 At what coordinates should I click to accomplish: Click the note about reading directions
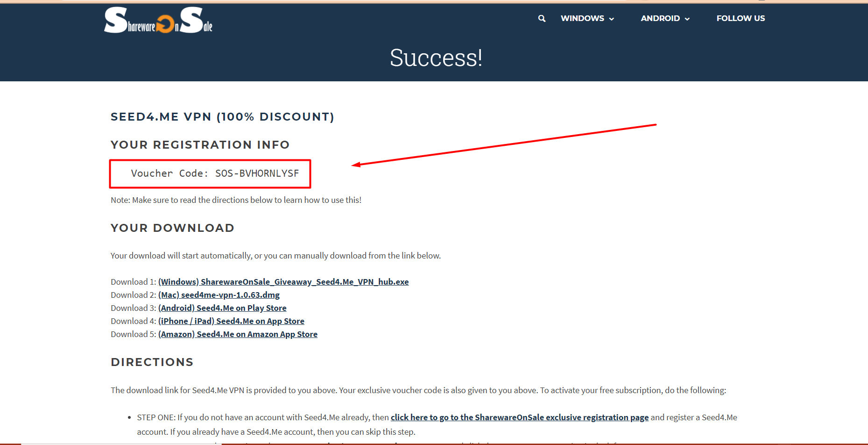pyautogui.click(x=236, y=200)
